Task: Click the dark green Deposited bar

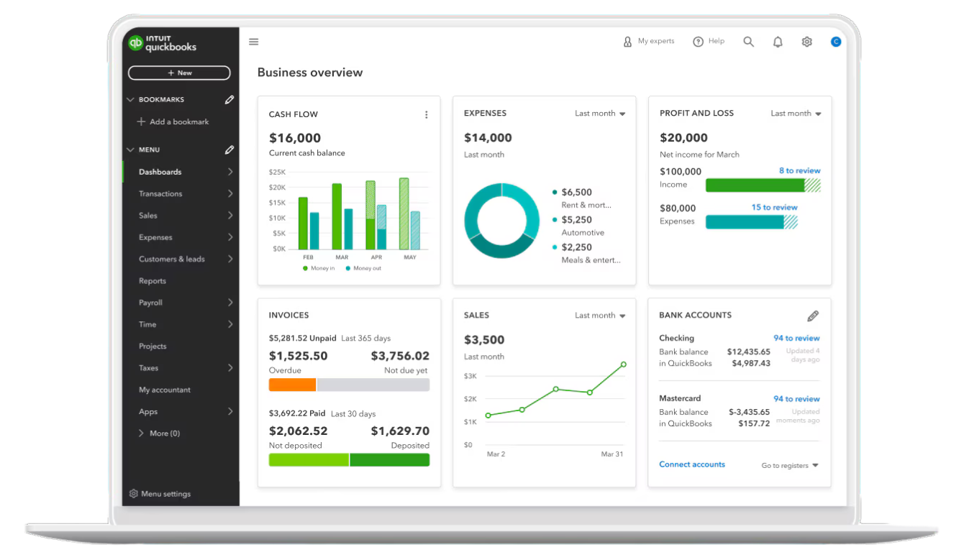Action: coord(390,460)
